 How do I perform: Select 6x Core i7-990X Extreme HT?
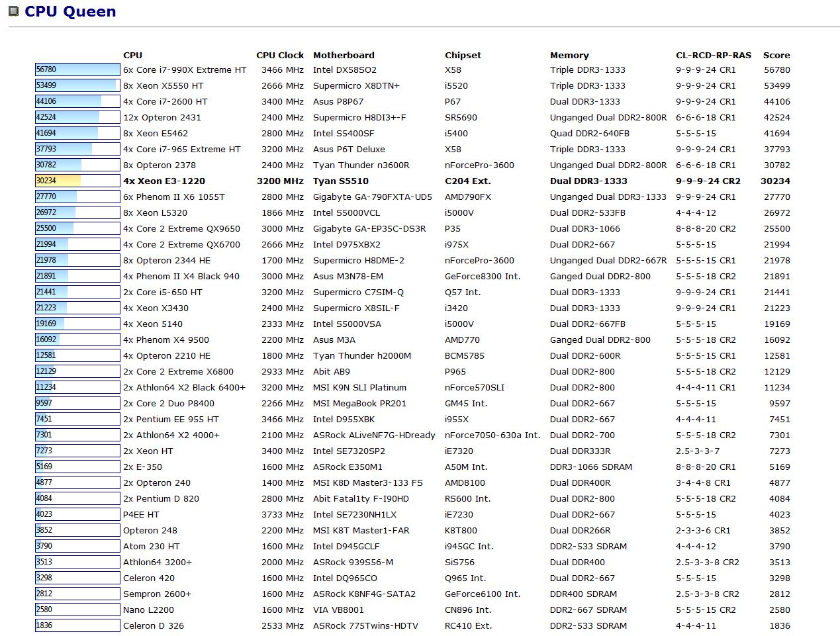click(185, 69)
